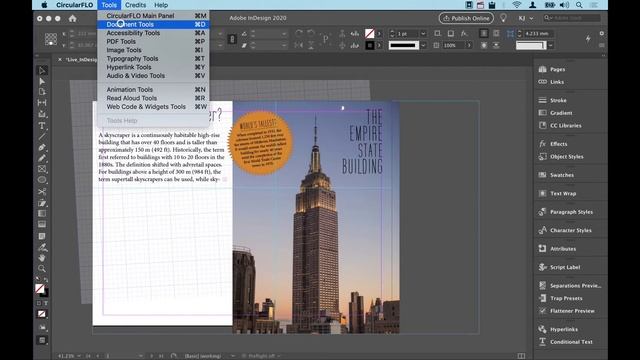Image resolution: width=640 pixels, height=360 pixels.
Task: Select the Ellipse tool
Action: pyautogui.click(x=42, y=180)
